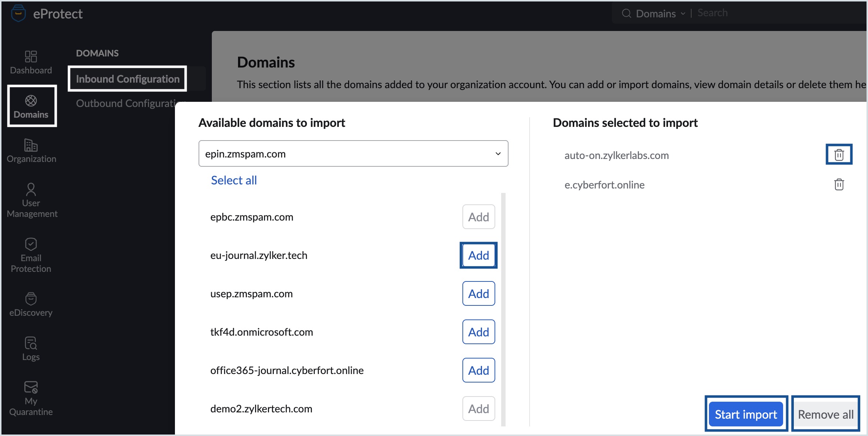Viewport: 868px width, 436px height.
Task: Click the tkf4d.onmicrosoft.com domain name
Action: (261, 332)
